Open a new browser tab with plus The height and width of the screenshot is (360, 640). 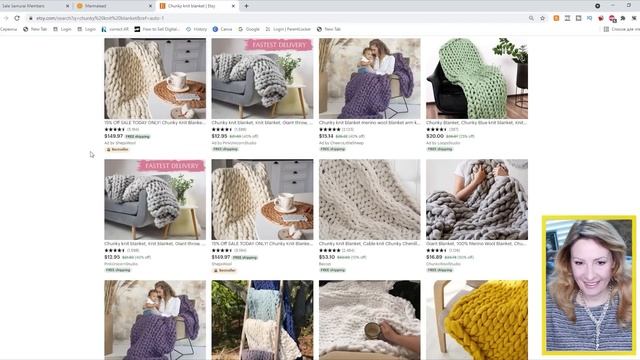(246, 6)
